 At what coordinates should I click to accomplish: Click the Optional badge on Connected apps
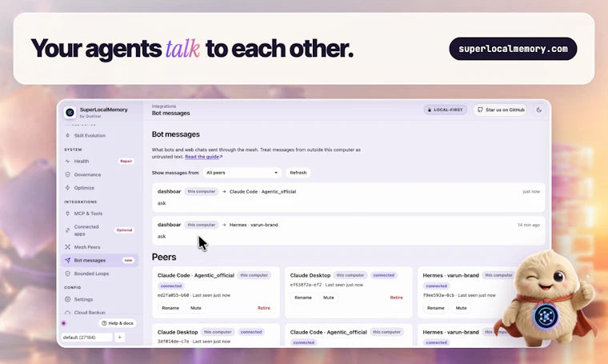pos(125,230)
